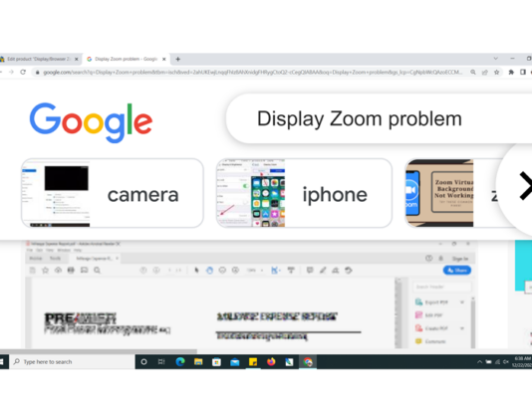
Task: Filter results by 'camera' chip
Action: coord(113,193)
